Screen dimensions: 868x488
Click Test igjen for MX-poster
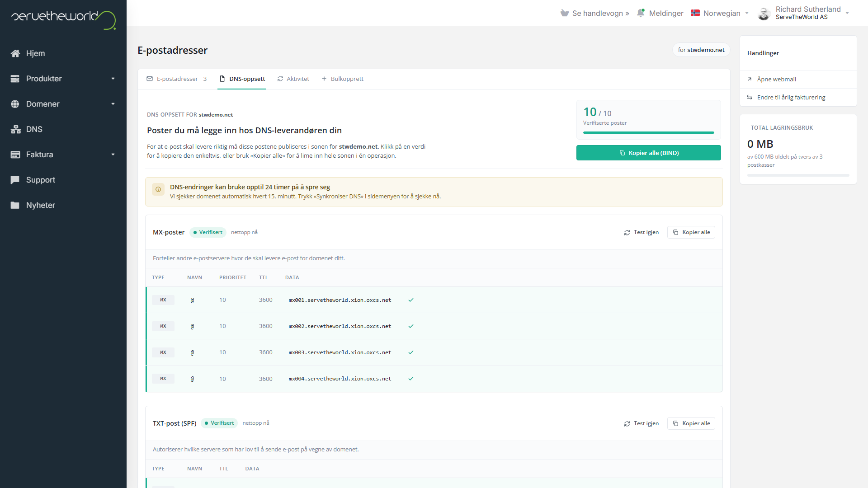pos(642,232)
